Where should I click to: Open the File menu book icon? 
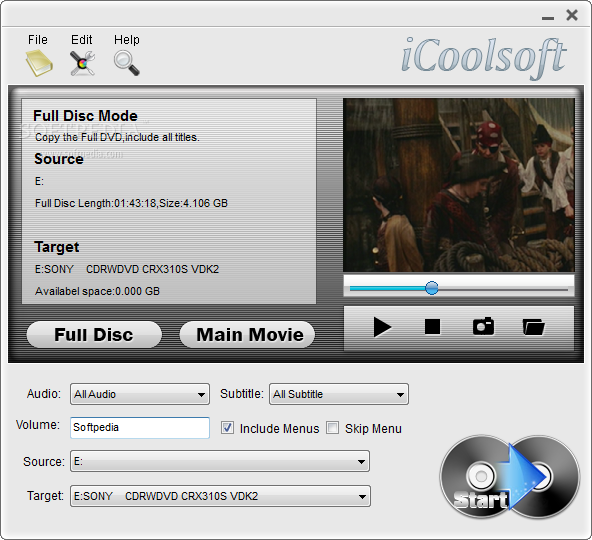click(39, 63)
